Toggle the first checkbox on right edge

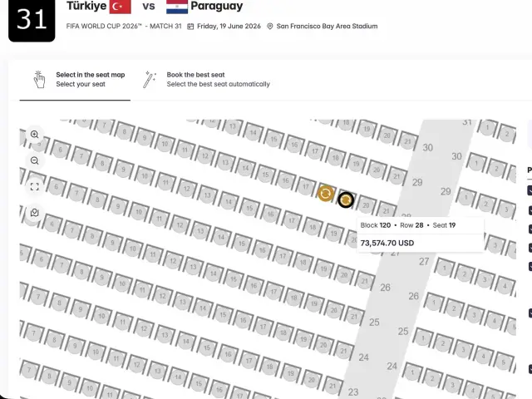(530, 190)
